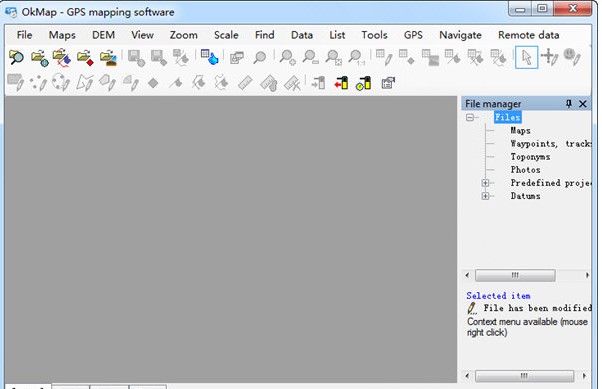This screenshot has height=389, width=602.
Task: Expand the Predefined projections tree node
Action: point(485,183)
